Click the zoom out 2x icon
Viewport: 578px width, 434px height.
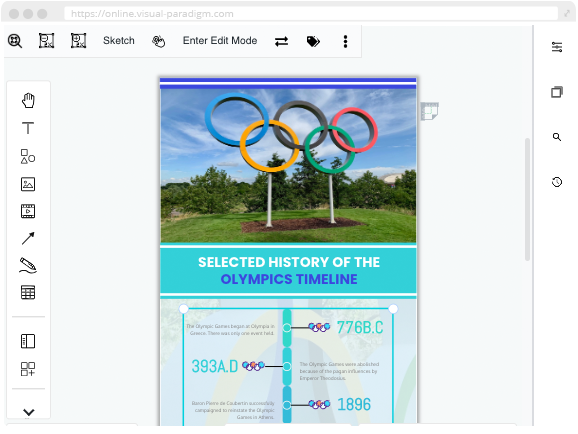click(47, 41)
